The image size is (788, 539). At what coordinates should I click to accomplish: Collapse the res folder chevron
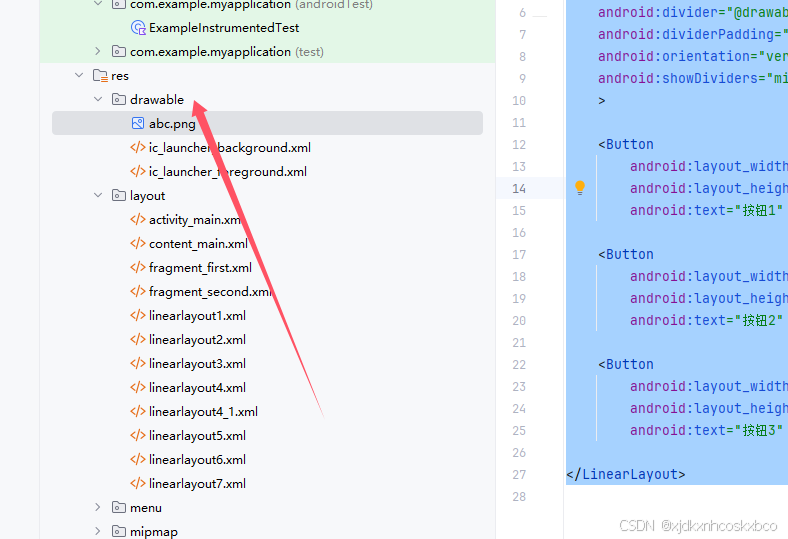79,75
